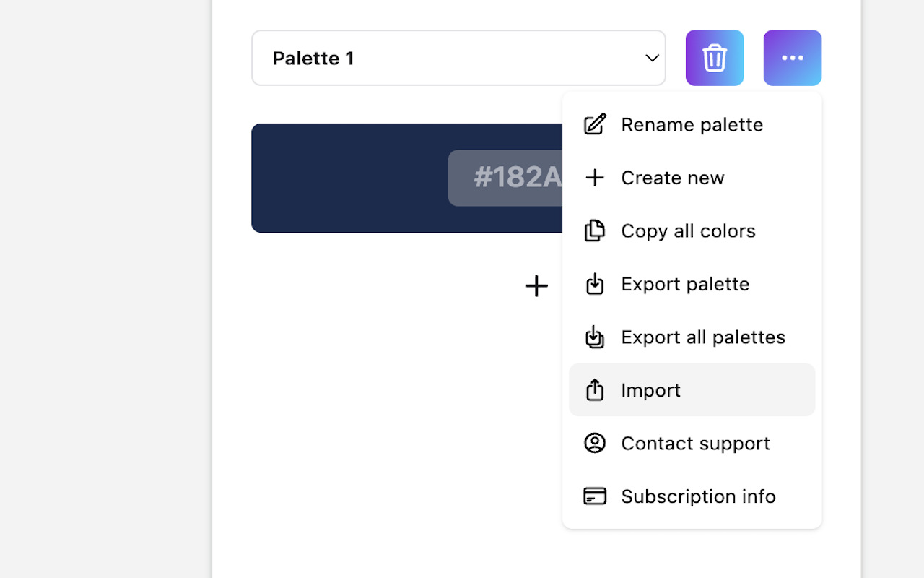Click the copy icon next to Copy all colors

pos(595,230)
